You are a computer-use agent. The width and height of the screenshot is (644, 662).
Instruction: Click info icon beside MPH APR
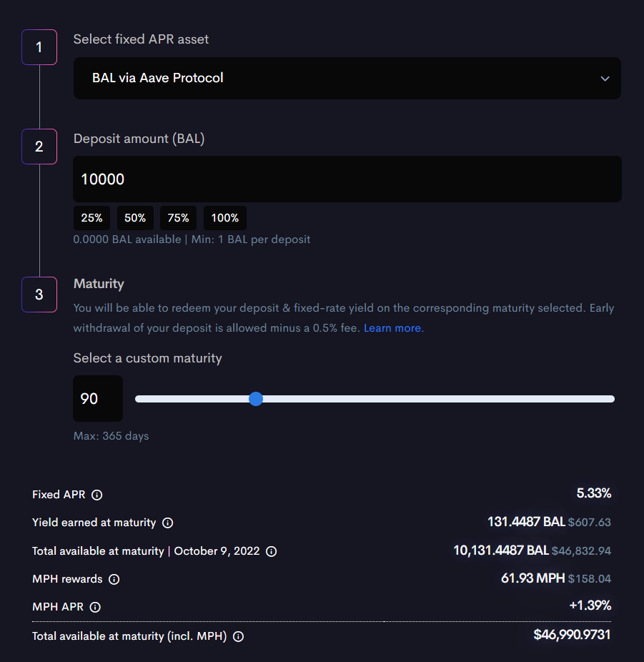(95, 607)
